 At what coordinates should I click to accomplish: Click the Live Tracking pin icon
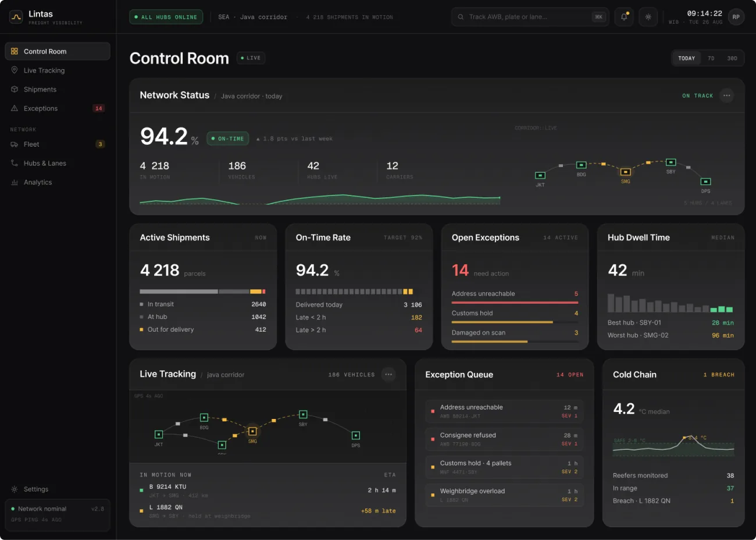tap(15, 70)
